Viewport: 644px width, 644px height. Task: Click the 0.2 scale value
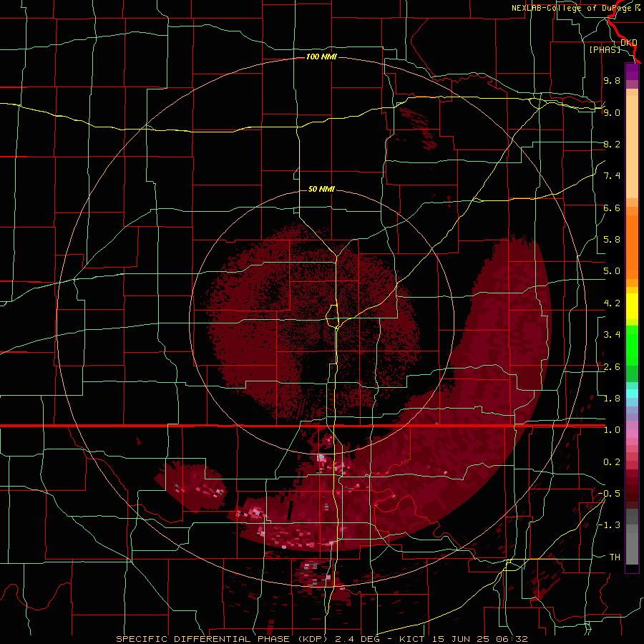pos(612,462)
